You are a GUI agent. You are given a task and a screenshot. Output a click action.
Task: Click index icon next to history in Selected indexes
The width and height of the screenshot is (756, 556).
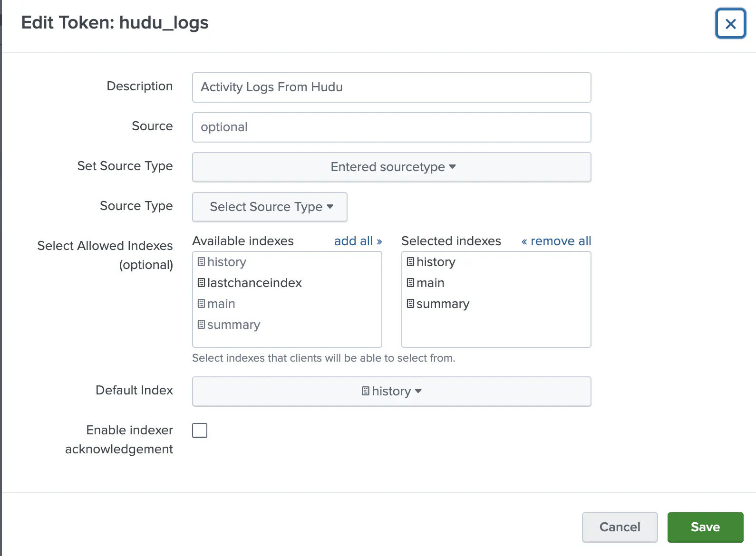click(410, 262)
